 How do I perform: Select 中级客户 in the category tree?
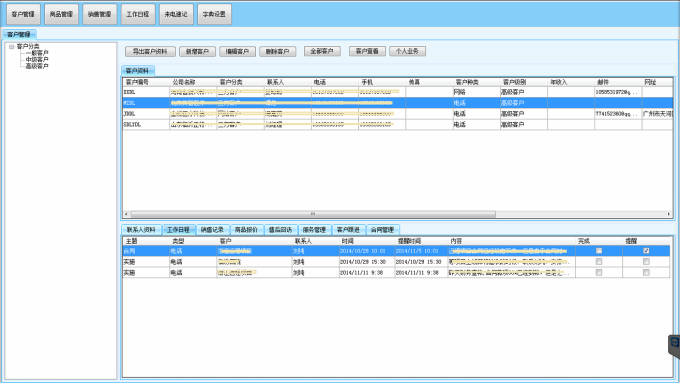(37, 59)
